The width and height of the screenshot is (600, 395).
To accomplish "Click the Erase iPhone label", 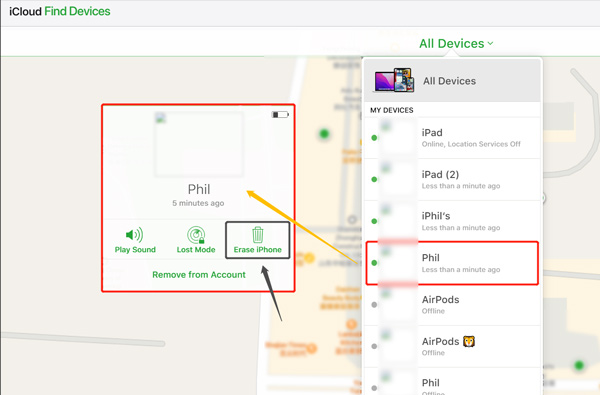I will 258,250.
